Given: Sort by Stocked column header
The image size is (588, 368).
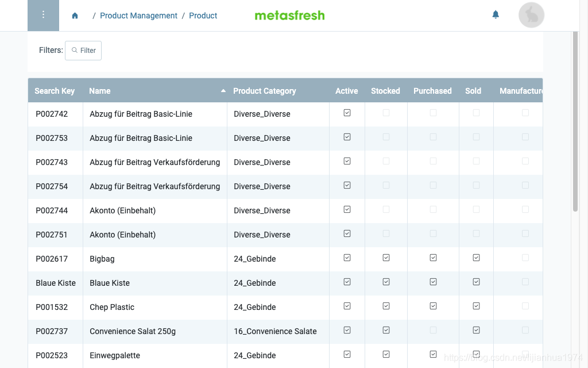Looking at the screenshot, I should pos(385,91).
